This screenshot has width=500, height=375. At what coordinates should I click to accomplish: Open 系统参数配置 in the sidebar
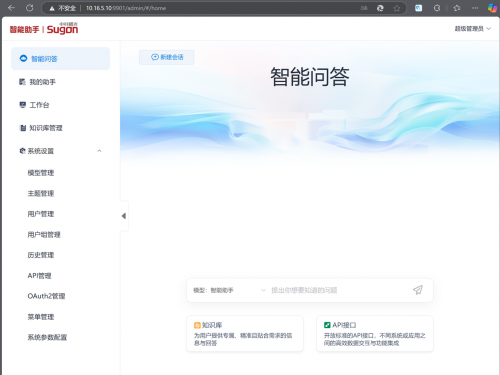(x=47, y=337)
